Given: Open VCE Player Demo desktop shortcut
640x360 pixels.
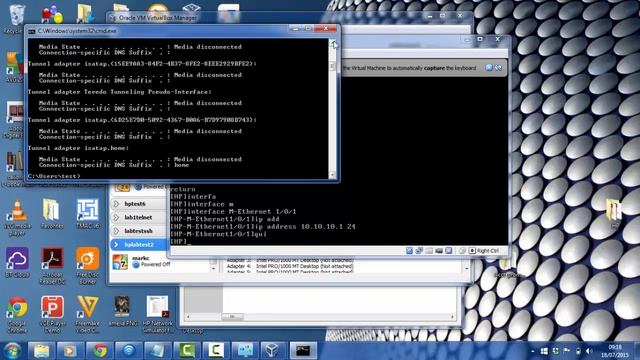Looking at the screenshot, I should 52,313.
